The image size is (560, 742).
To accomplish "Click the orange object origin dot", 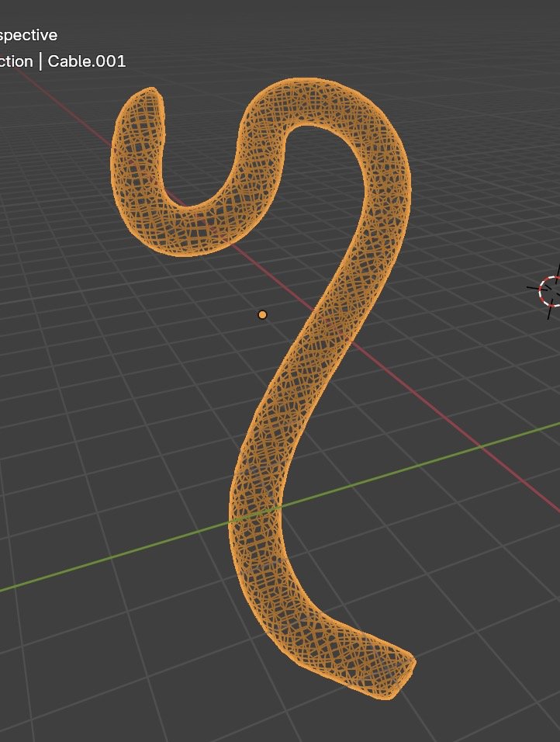I will (262, 314).
